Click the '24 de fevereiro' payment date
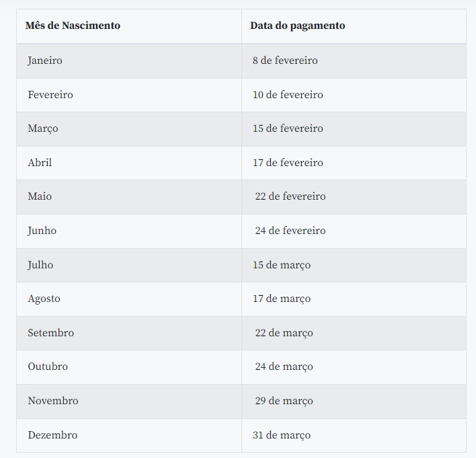476x458 pixels. 290,231
